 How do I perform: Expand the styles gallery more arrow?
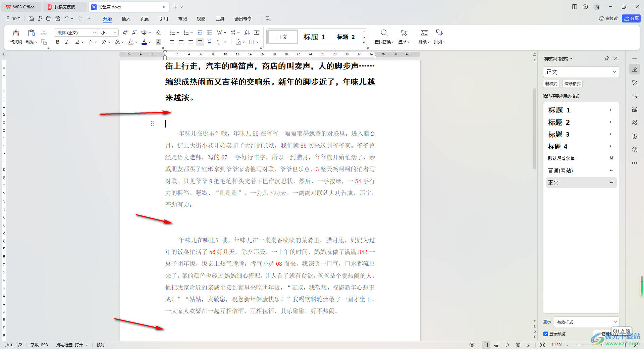[x=364, y=43]
